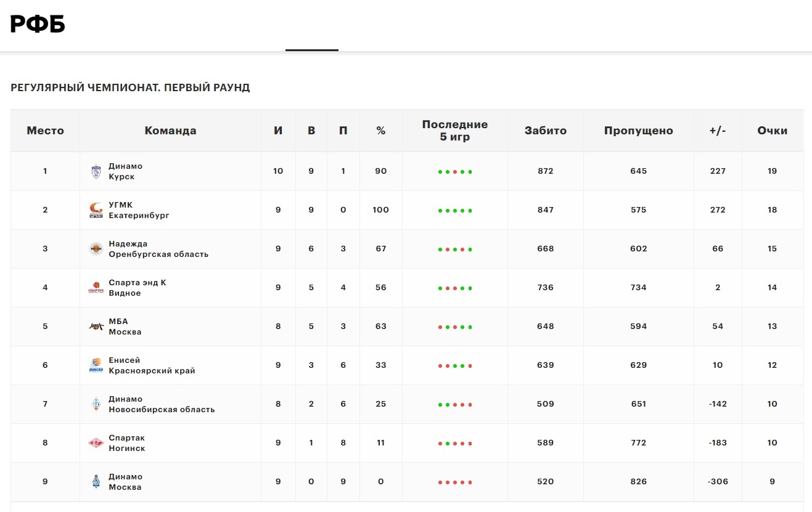Click the РФБ logo in the header
This screenshot has width=812, height=512.
(x=38, y=24)
